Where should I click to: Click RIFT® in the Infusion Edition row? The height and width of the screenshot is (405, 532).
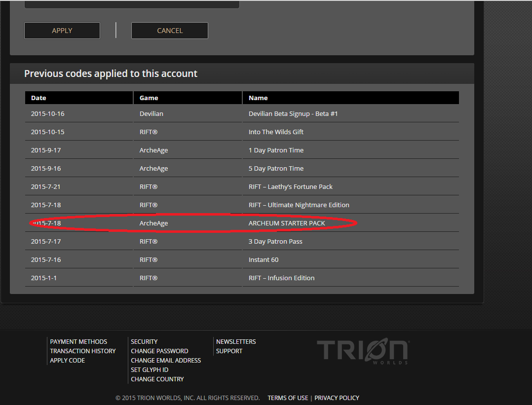coord(148,278)
